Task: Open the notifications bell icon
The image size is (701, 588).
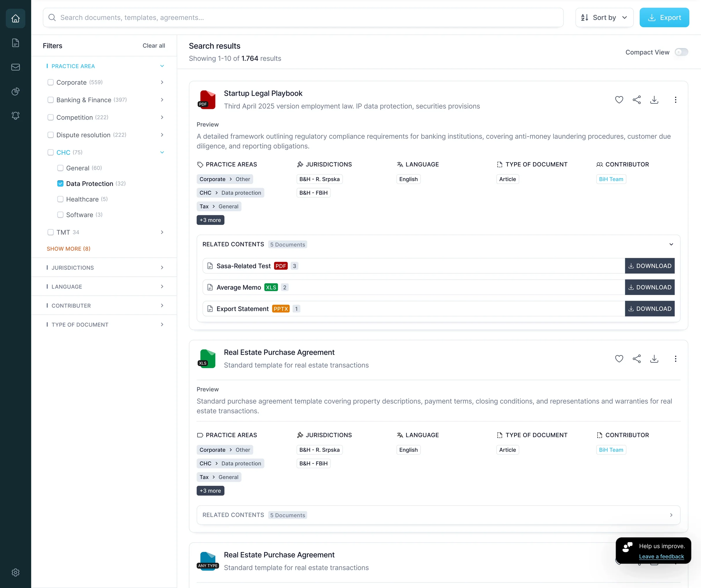Action: (x=15, y=116)
